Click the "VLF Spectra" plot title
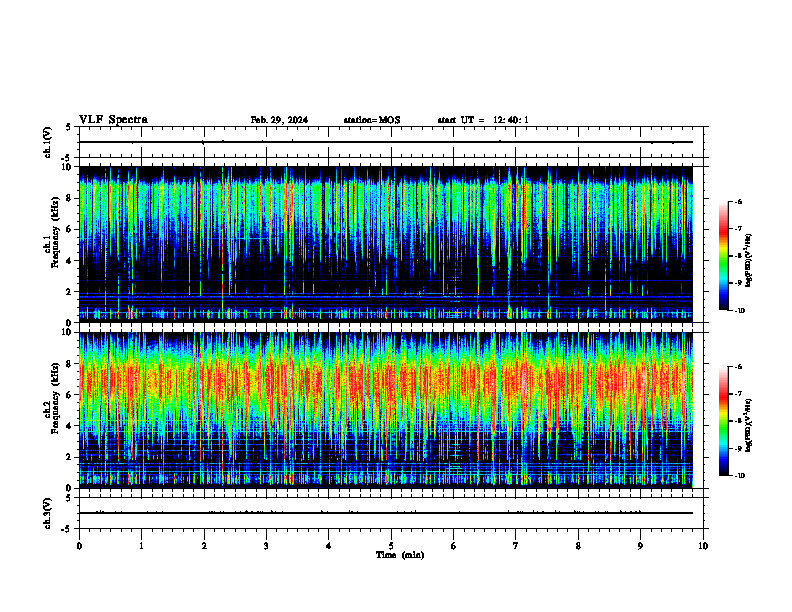 (x=113, y=120)
